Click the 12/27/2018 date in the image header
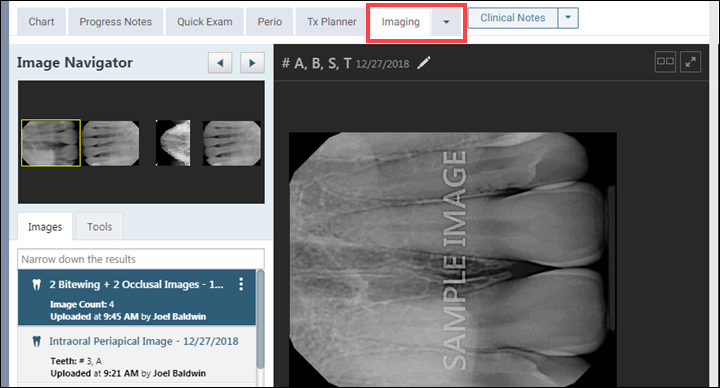This screenshot has width=720, height=388. (x=382, y=64)
